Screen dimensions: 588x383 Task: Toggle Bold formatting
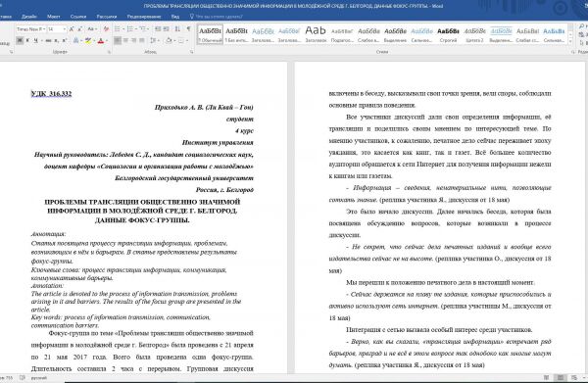(x=20, y=40)
